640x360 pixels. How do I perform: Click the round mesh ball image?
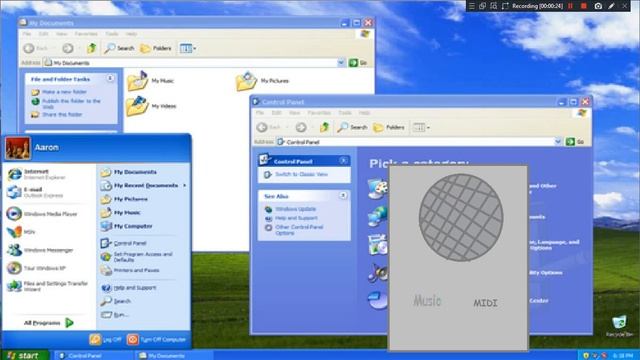(x=461, y=218)
